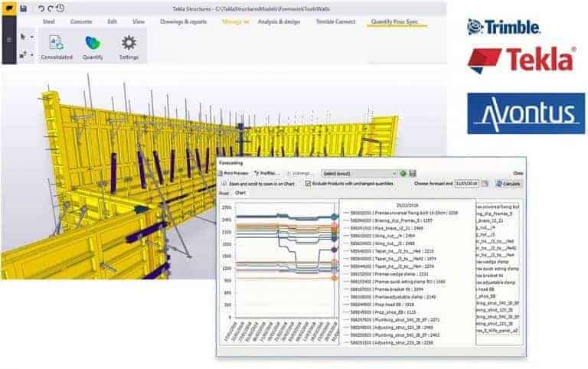This screenshot has width=588, height=369.
Task: Switch to the Pivot tab
Action: tap(224, 193)
